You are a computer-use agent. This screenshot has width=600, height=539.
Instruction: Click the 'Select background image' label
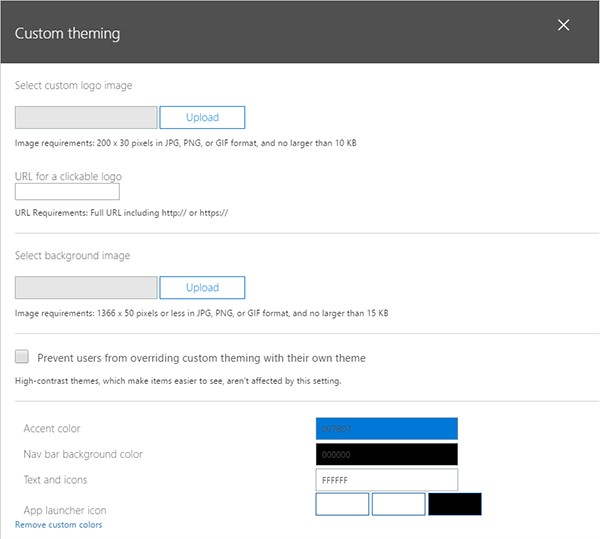(x=72, y=256)
